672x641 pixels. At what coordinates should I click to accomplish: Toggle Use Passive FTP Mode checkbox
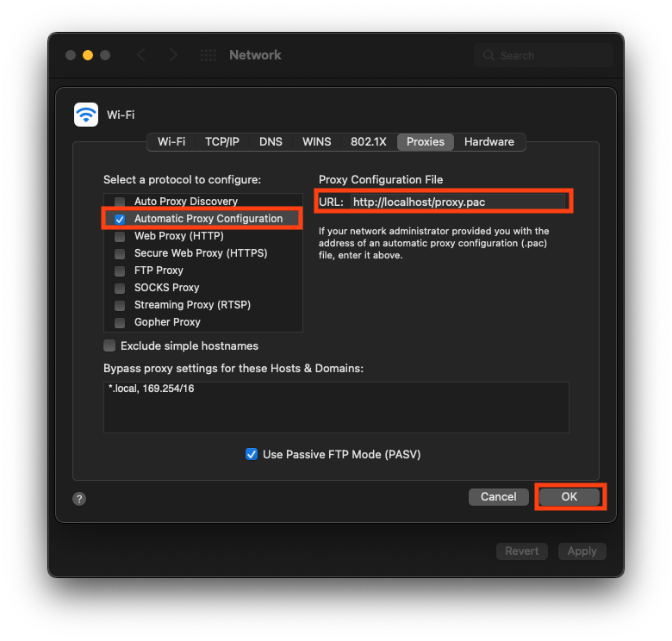[252, 454]
